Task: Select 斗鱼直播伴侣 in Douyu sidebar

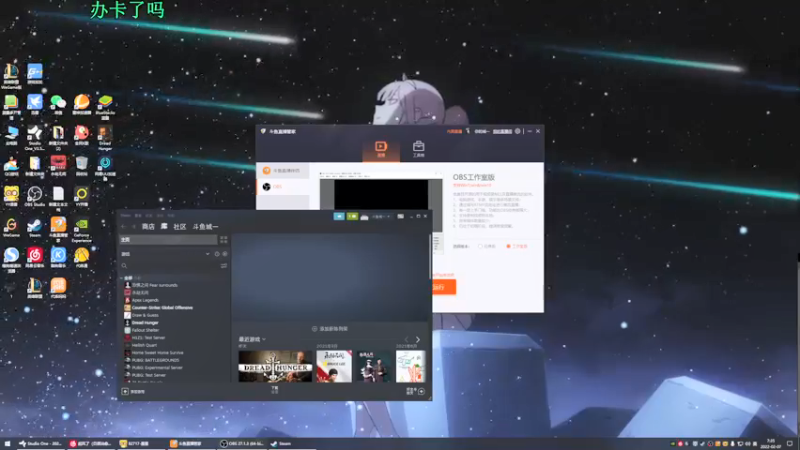Action: (x=283, y=170)
